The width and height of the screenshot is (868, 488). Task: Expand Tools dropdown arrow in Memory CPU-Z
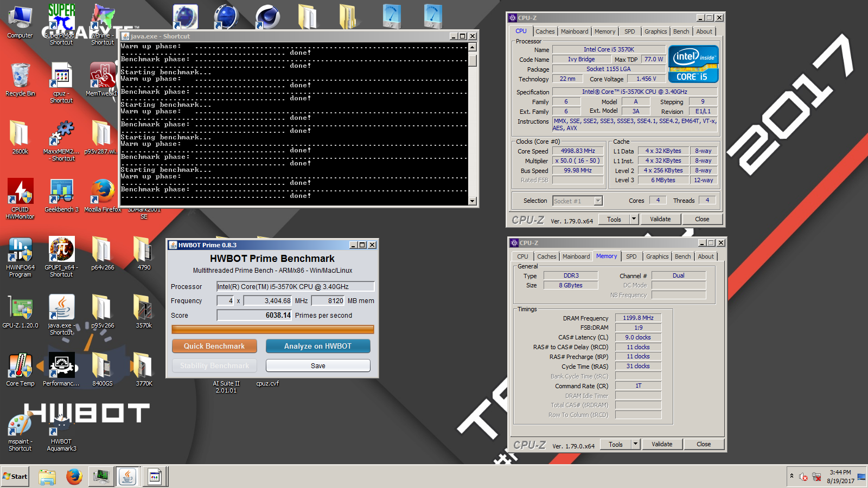point(635,444)
